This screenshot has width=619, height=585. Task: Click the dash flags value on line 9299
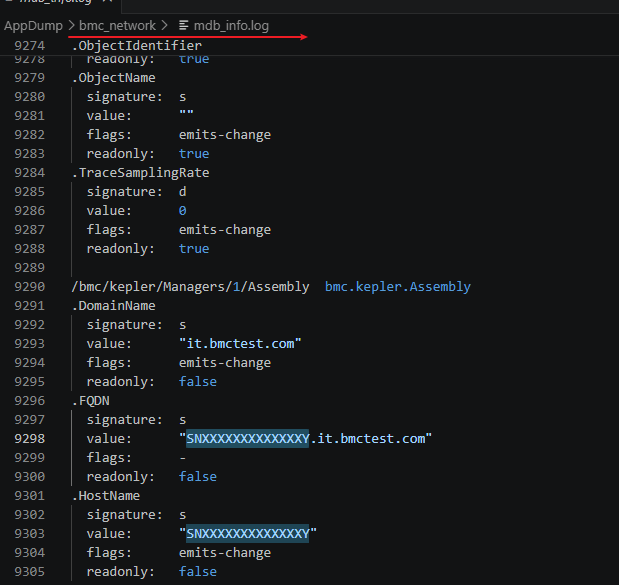(x=182, y=458)
